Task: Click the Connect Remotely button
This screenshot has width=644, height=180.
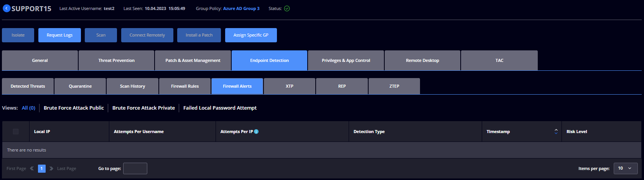Action: (147, 35)
